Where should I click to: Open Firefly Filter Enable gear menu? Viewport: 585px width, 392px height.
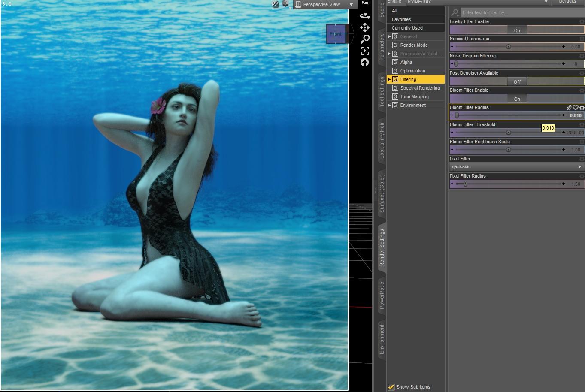click(x=582, y=22)
